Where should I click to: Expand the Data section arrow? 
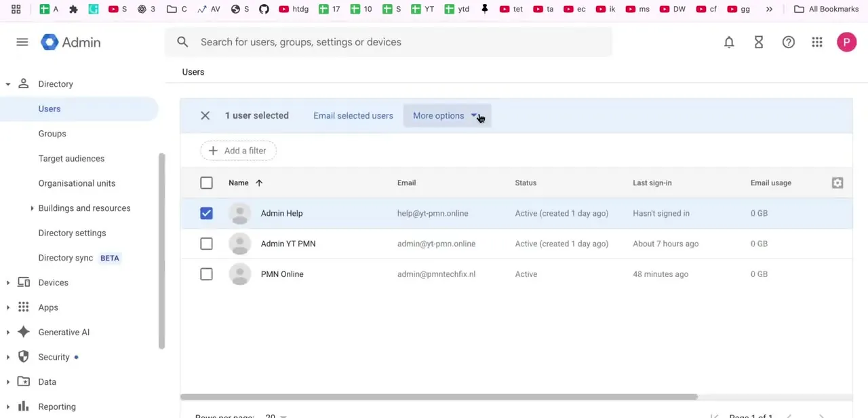click(8, 382)
